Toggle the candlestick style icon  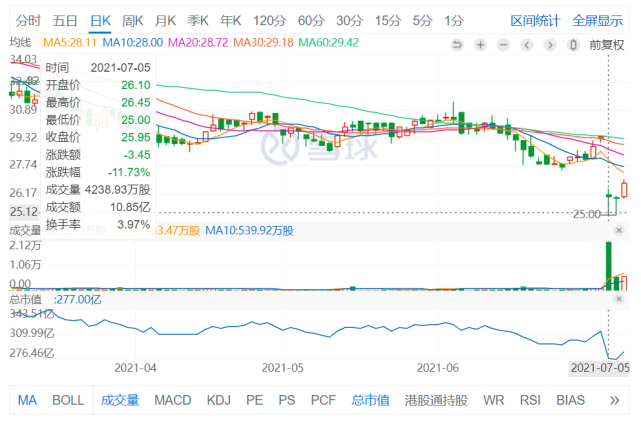click(x=574, y=45)
